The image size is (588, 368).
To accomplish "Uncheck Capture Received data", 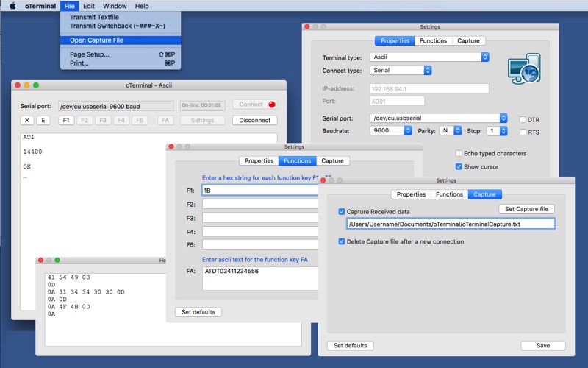I will click(x=342, y=211).
